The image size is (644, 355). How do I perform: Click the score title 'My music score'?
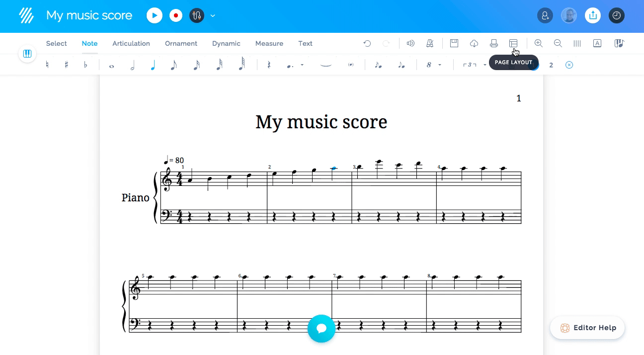(x=321, y=122)
